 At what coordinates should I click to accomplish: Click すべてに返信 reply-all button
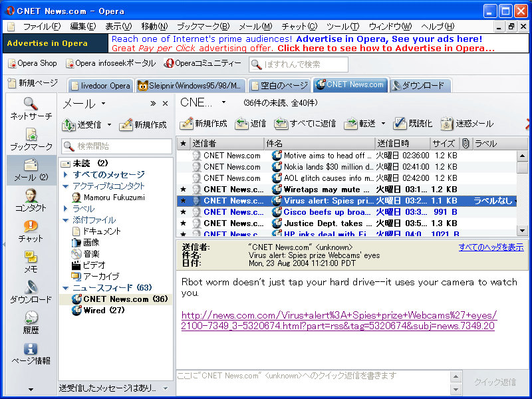click(305, 124)
